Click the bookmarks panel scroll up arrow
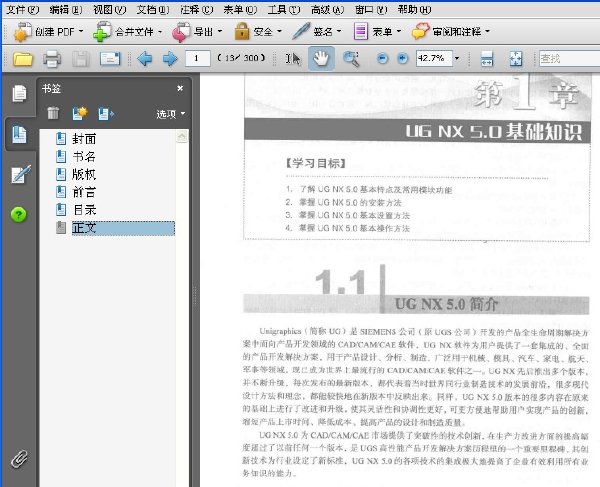The height and width of the screenshot is (487, 600). coord(182,136)
